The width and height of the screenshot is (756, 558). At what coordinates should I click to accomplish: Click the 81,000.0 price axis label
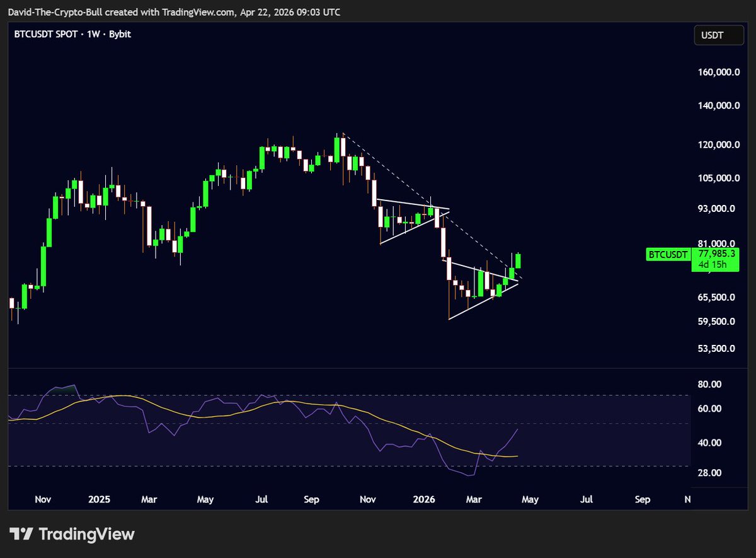[x=715, y=243]
